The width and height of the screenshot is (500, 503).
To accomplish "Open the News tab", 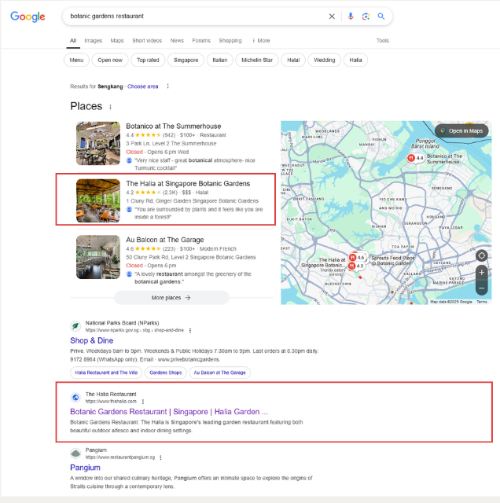I will (x=177, y=41).
